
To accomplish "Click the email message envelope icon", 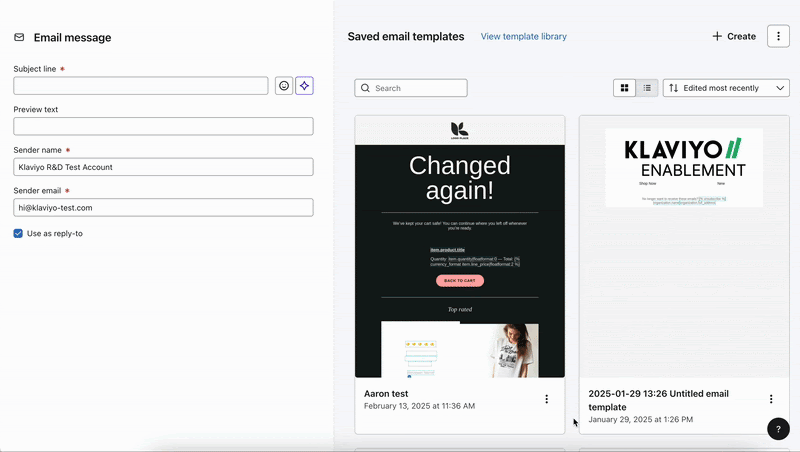I will pyautogui.click(x=19, y=37).
